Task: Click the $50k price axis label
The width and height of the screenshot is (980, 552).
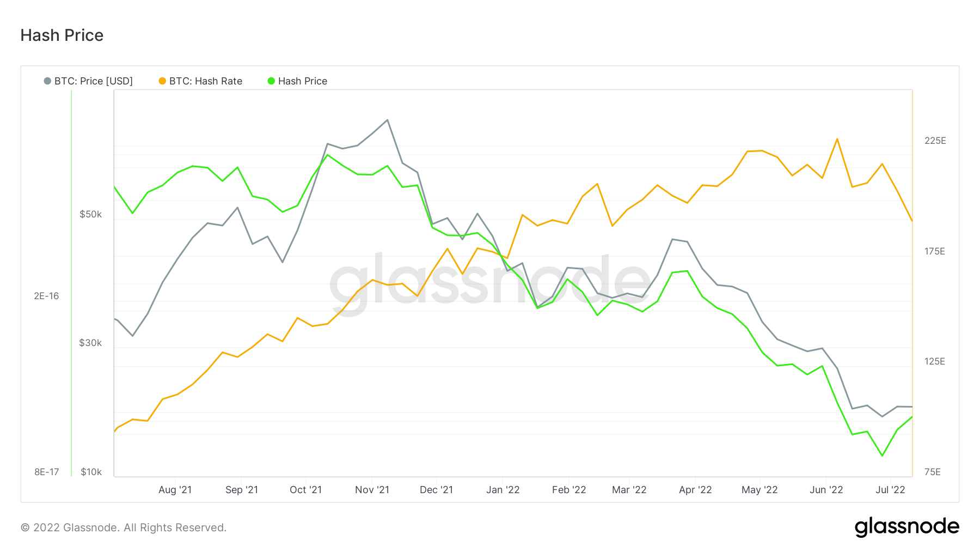Action: click(91, 215)
